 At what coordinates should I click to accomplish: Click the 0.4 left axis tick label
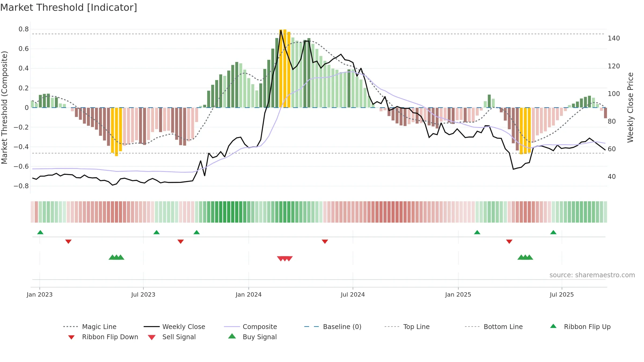[24, 68]
